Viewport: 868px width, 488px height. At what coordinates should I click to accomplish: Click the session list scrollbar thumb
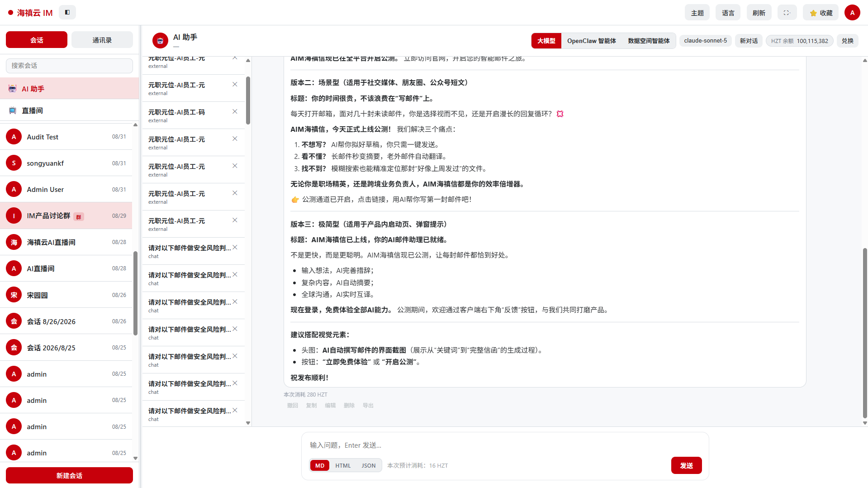pyautogui.click(x=248, y=100)
